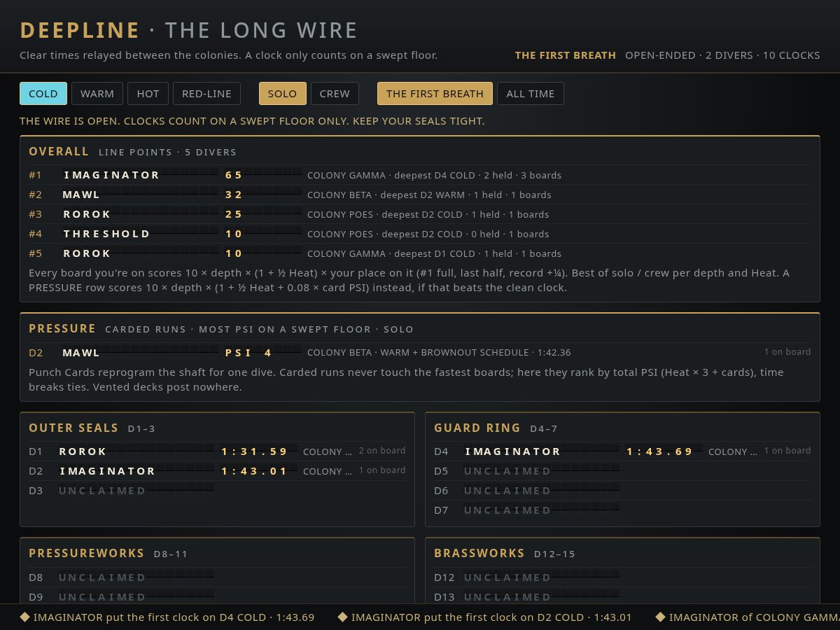Click "COLONY GAMMA · deepest D4 COLD" details
Viewport: 840px width, 630px height.
pyautogui.click(x=434, y=175)
